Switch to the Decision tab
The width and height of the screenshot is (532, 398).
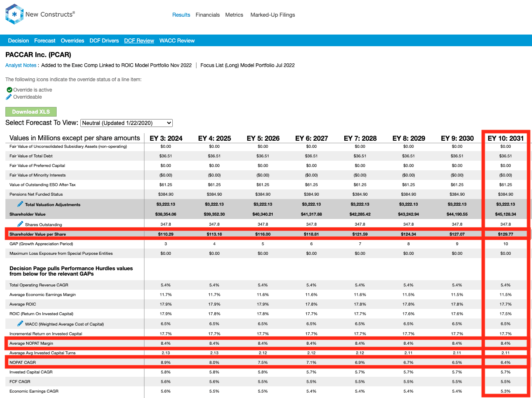point(18,40)
